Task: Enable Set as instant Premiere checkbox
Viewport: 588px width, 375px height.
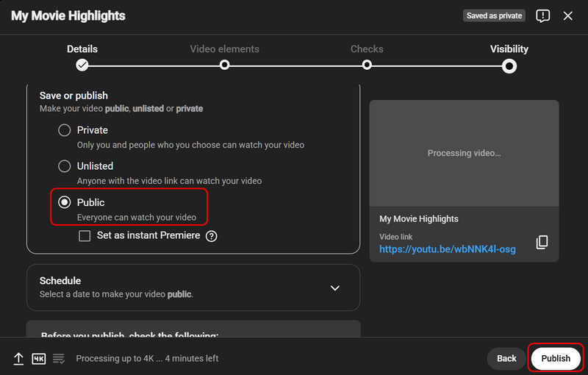Action: pos(85,236)
